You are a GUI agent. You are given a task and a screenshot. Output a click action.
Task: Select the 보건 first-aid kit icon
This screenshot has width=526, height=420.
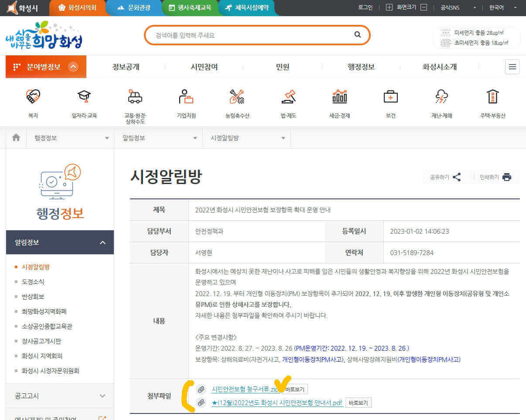[x=390, y=96]
